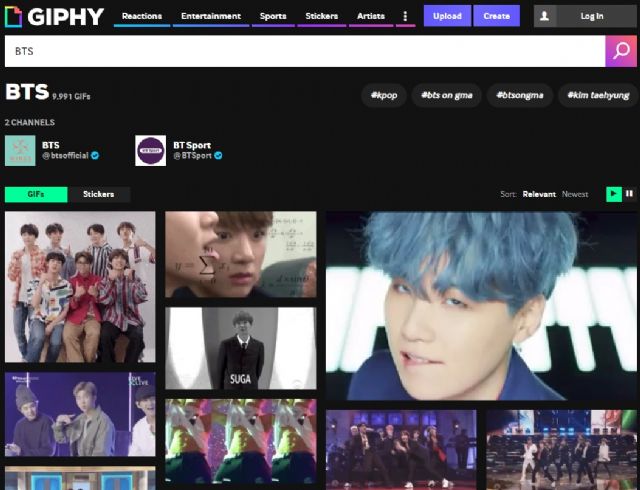Open the GIF of three seated members

click(x=80, y=414)
